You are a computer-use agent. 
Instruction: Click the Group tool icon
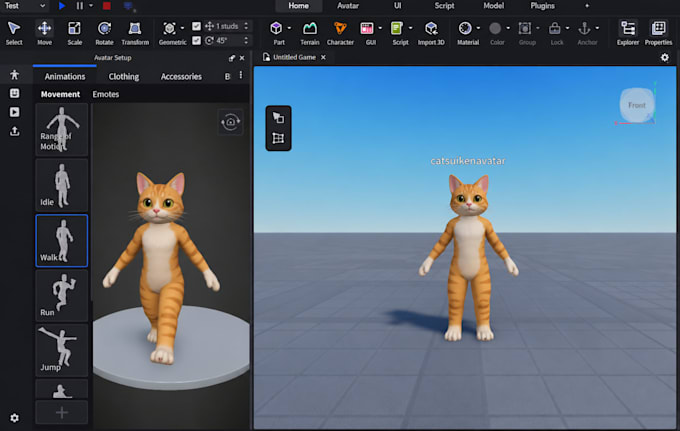525,29
